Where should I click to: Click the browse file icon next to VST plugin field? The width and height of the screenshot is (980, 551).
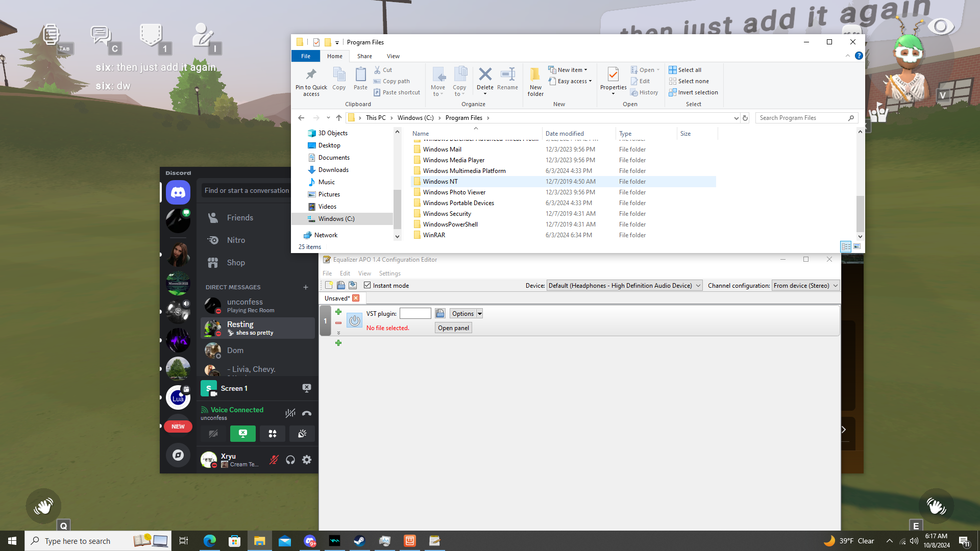coord(440,313)
